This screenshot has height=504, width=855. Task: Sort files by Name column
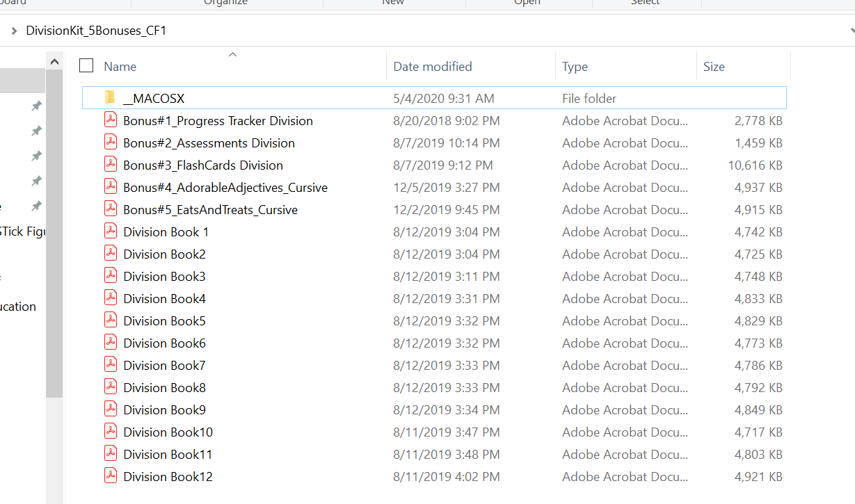(120, 67)
